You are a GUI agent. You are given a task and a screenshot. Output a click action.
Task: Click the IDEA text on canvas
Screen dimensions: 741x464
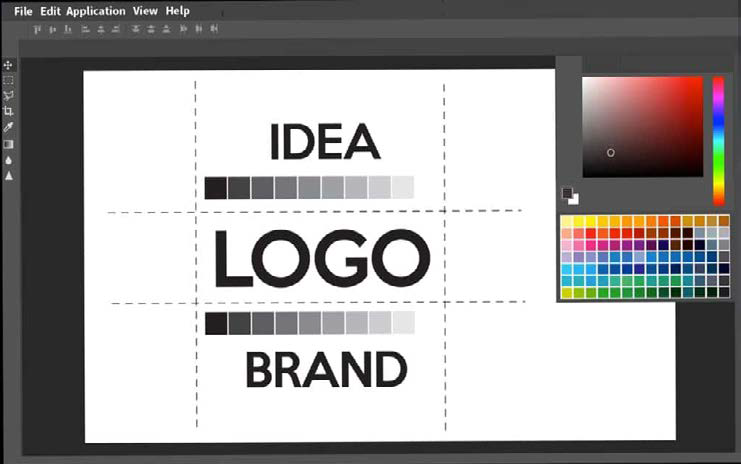(x=325, y=142)
